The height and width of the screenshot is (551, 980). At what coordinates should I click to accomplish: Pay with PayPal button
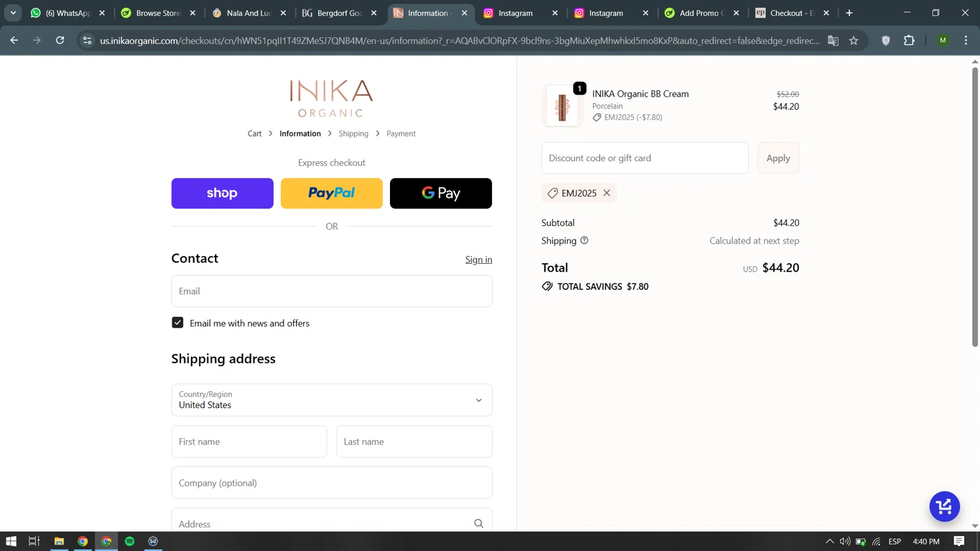(331, 193)
